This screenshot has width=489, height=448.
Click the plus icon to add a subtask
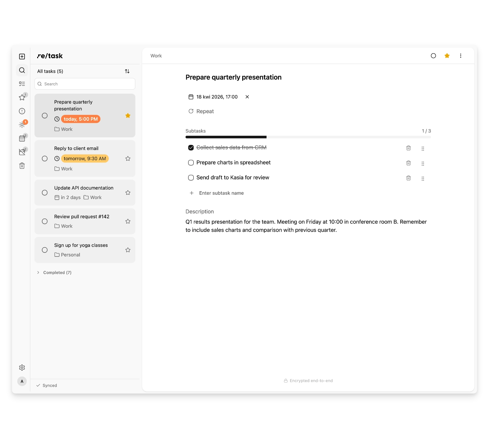192,193
